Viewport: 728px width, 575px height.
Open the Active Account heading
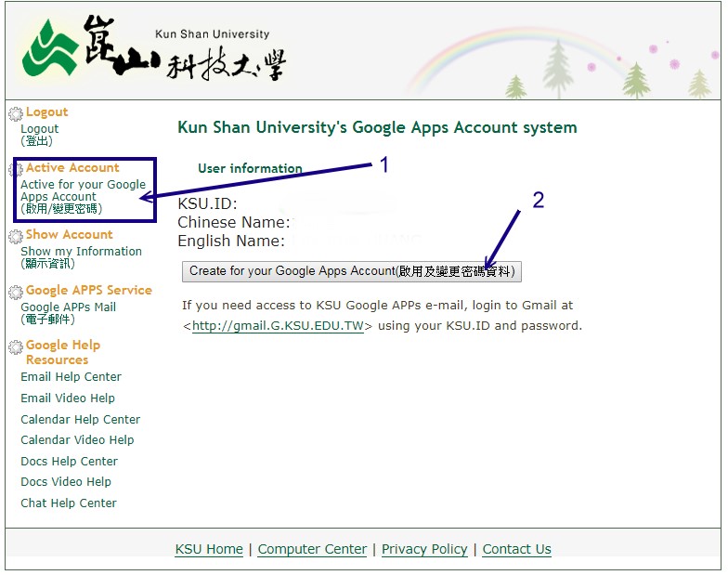[72, 167]
